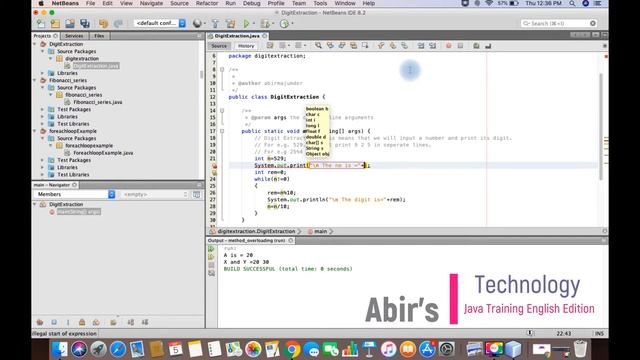Click the Comment lines editor toolbar icon
This screenshot has width=640, height=360.
(476, 46)
